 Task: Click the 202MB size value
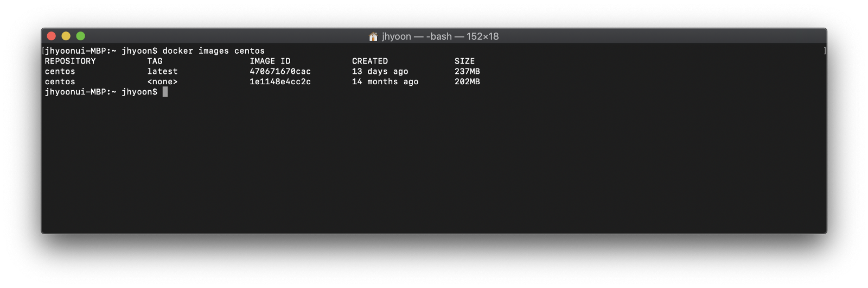pos(467,82)
